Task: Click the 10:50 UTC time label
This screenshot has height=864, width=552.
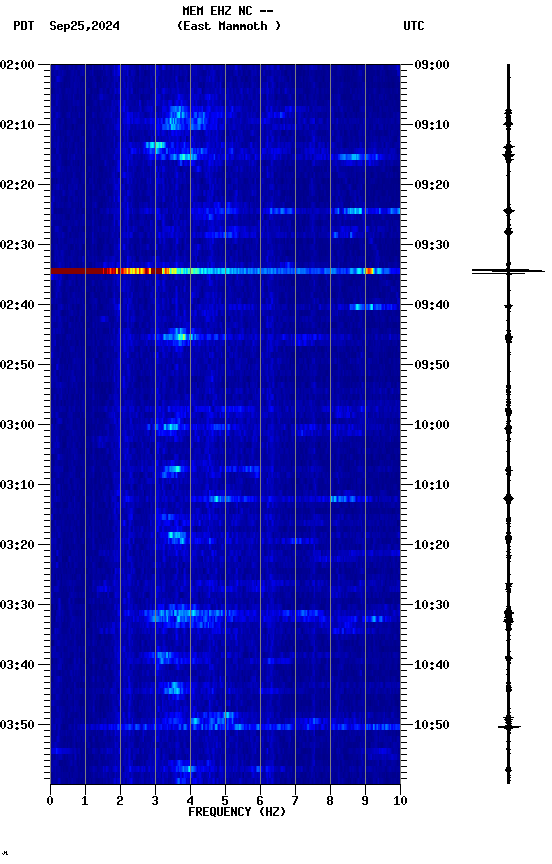Action: point(432,725)
